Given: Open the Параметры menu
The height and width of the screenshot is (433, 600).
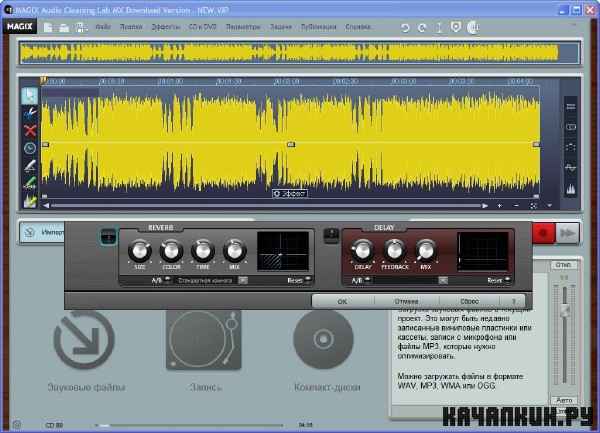Looking at the screenshot, I should point(243,27).
